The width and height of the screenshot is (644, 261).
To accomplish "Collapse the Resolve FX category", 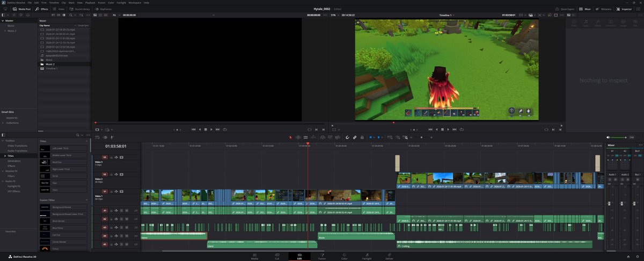I will point(3,171).
